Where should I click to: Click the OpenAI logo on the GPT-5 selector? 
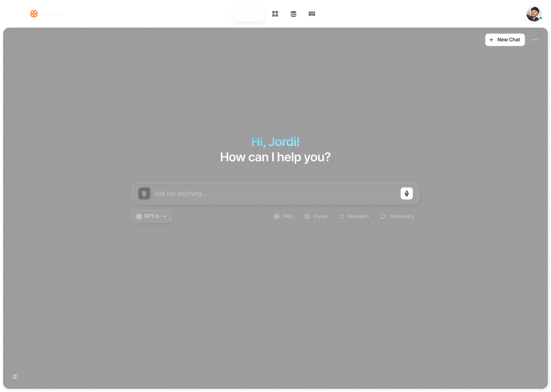coord(139,216)
